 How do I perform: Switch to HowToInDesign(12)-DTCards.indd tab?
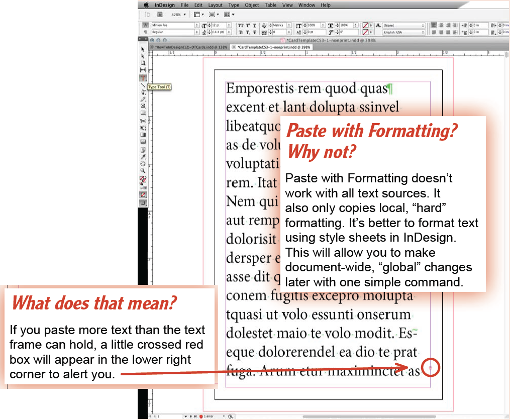pos(191,47)
